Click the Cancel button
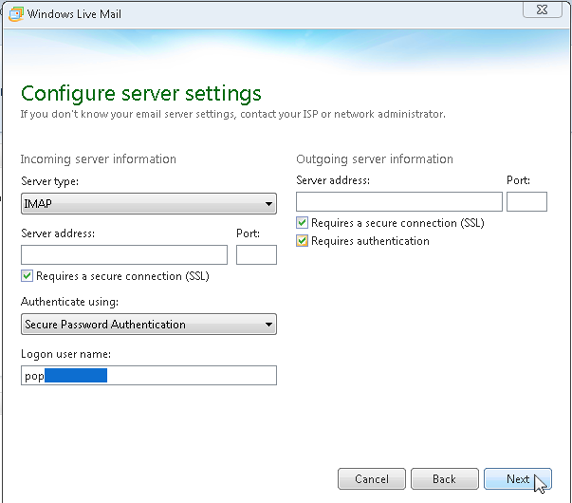This screenshot has width=572, height=503. coord(372,479)
